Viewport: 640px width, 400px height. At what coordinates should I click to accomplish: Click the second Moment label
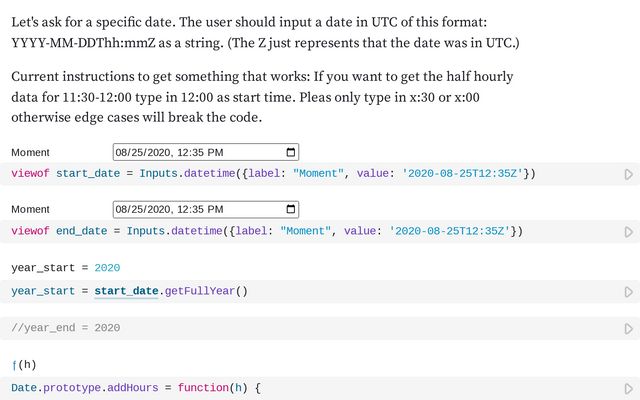pos(30,209)
